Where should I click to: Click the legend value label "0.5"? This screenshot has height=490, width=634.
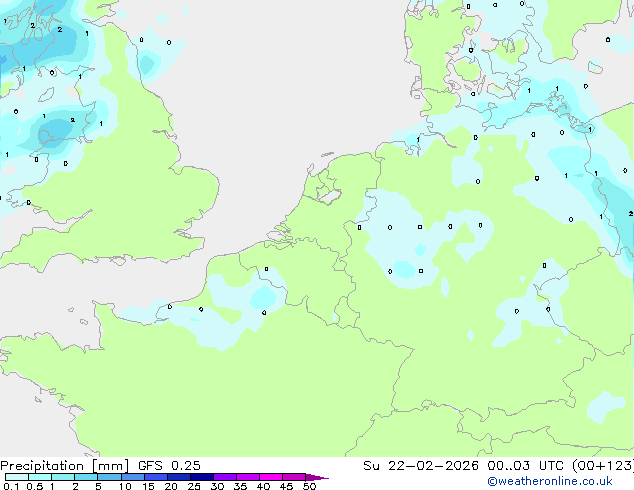pyautogui.click(x=34, y=486)
